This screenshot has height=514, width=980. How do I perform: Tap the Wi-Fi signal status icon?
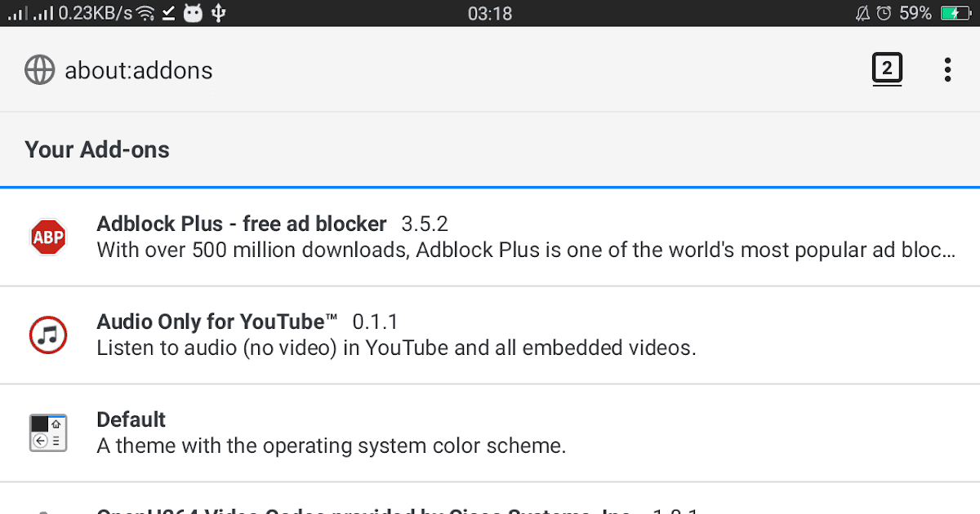click(145, 13)
